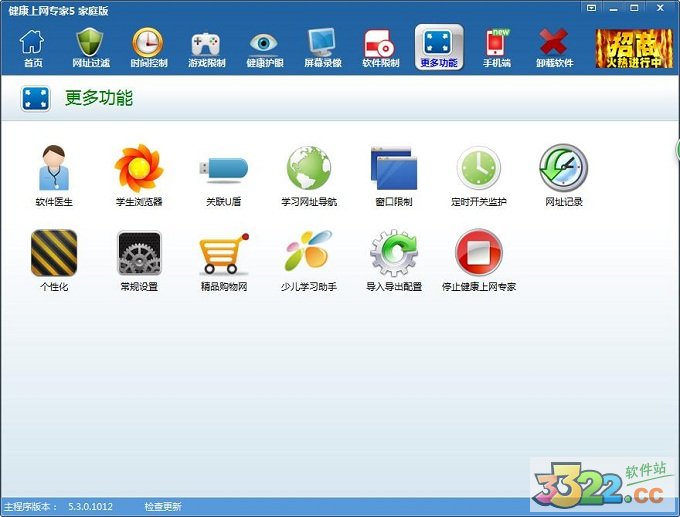Image resolution: width=680 pixels, height=517 pixels.
Task: Open the title bar menu button
Action: click(592, 8)
